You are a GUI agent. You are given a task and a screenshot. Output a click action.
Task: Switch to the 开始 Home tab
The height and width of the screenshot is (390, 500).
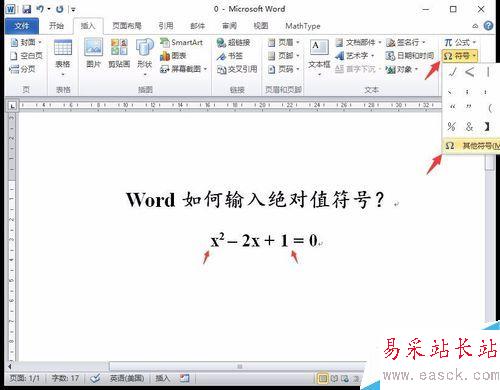tap(56, 26)
